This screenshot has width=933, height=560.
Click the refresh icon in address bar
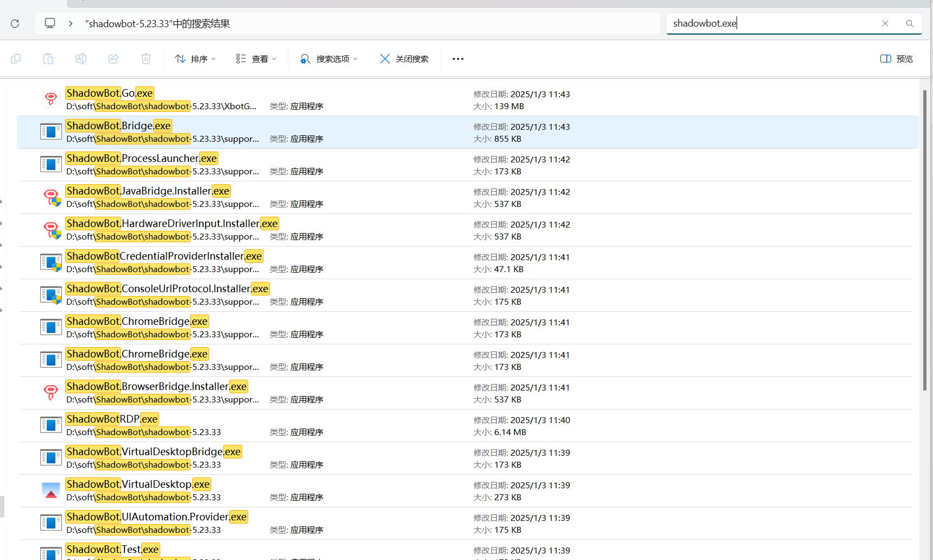15,23
